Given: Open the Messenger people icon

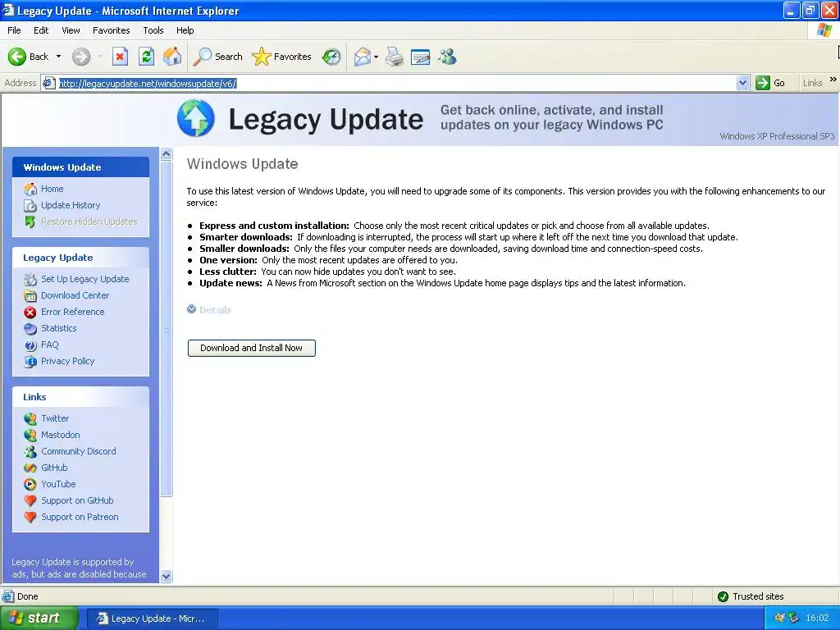Looking at the screenshot, I should [447, 57].
